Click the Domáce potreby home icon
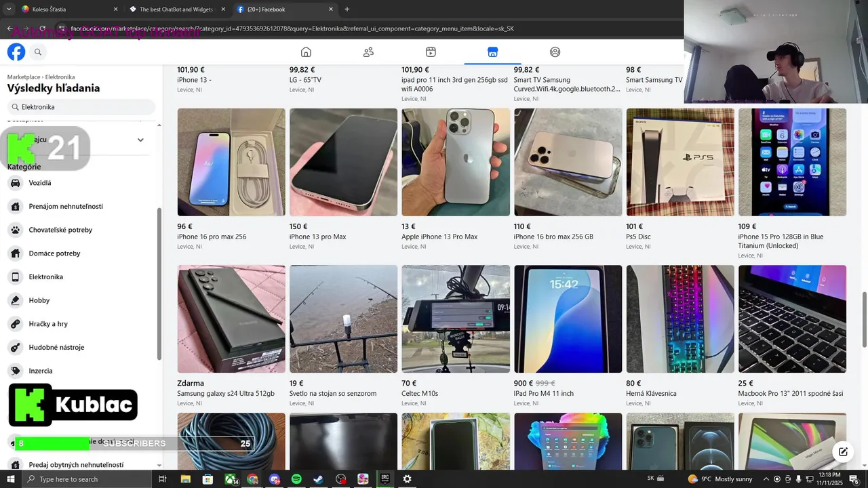868x488 pixels. [15, 253]
